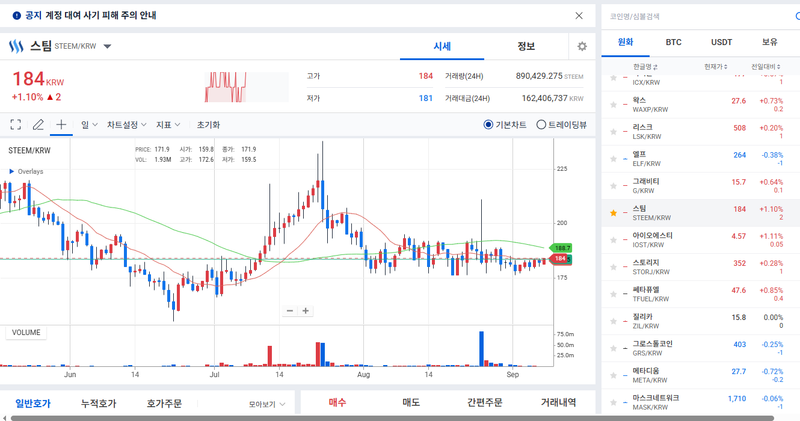Image resolution: width=800 pixels, height=421 pixels.
Task: Toggle favorite star for ZIL/KRW
Action: click(x=613, y=321)
